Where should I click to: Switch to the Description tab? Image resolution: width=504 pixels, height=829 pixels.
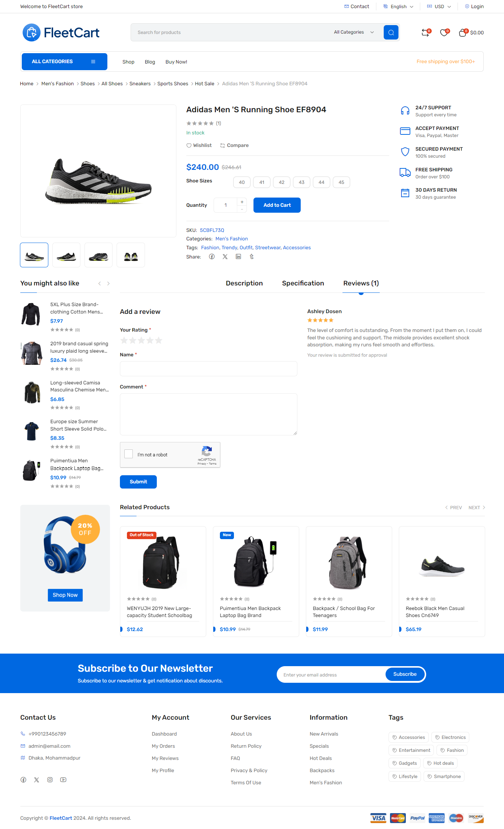pos(244,283)
